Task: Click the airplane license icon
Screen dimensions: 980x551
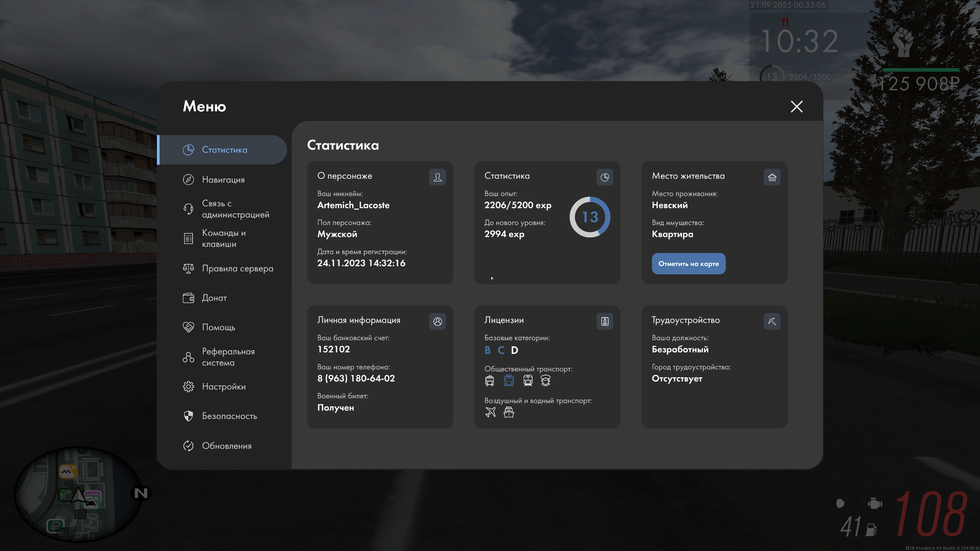Action: [490, 412]
